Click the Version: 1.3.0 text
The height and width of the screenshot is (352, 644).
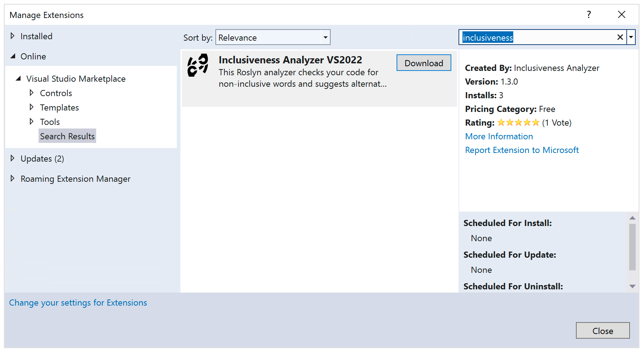coord(491,82)
